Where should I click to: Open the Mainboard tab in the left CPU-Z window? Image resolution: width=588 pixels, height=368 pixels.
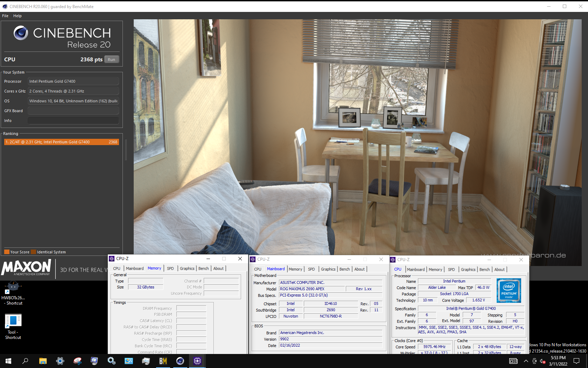tap(135, 268)
